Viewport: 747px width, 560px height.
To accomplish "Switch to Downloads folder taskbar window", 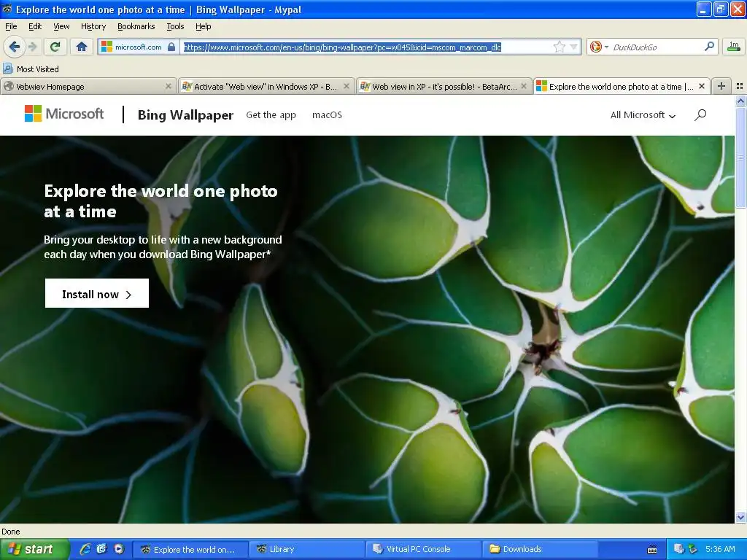I will (541, 549).
